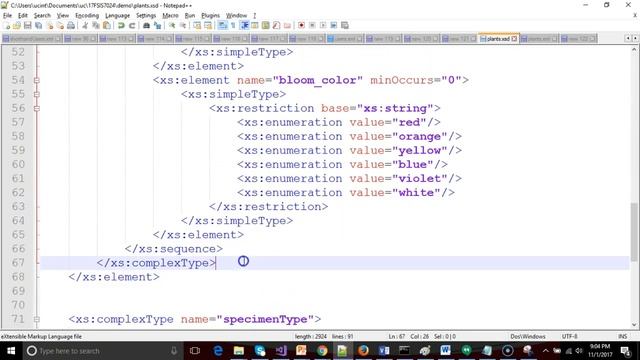Click the Paste toolbar icon
640x360 pixels.
107,26
